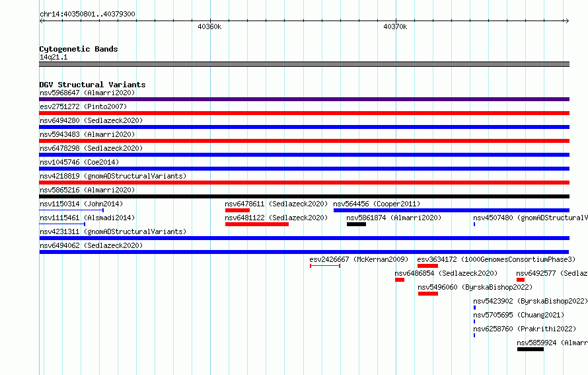Open variant nsv6494280 (Sedlazeck2020) label

[x=91, y=120]
